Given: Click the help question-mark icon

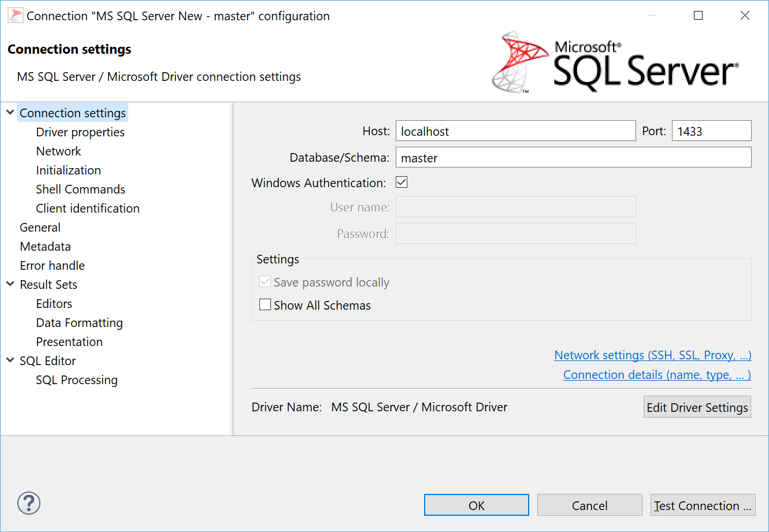Looking at the screenshot, I should [x=29, y=503].
